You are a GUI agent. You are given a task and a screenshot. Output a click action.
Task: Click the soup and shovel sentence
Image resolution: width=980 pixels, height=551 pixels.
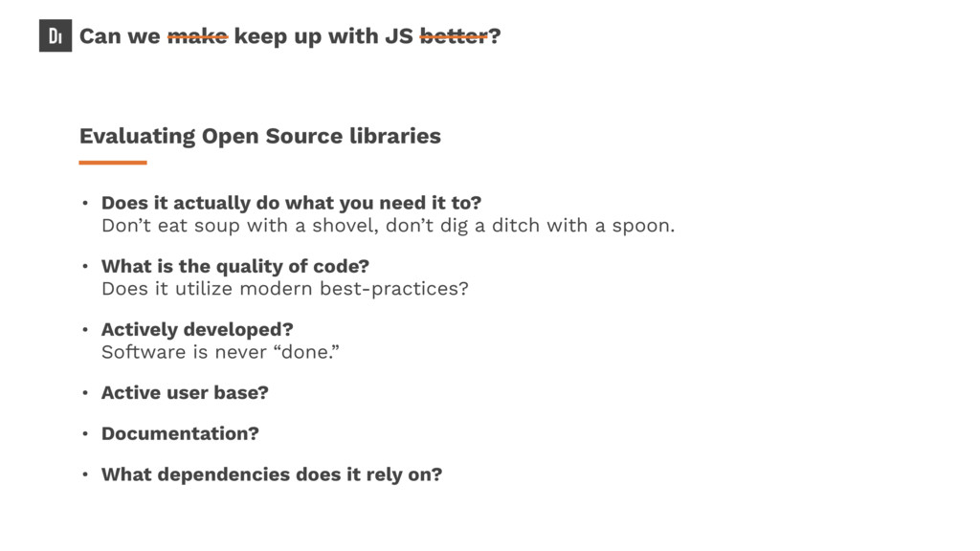click(389, 226)
